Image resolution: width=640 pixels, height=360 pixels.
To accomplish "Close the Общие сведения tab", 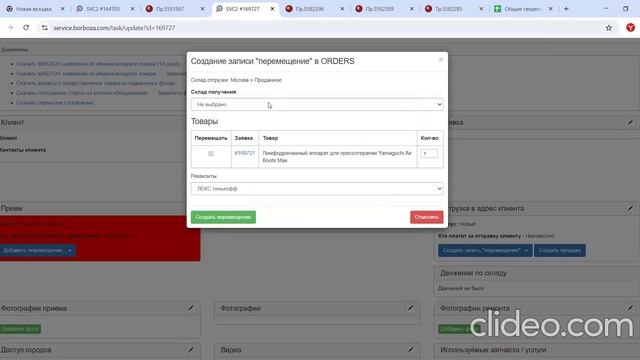I will pyautogui.click(x=551, y=9).
